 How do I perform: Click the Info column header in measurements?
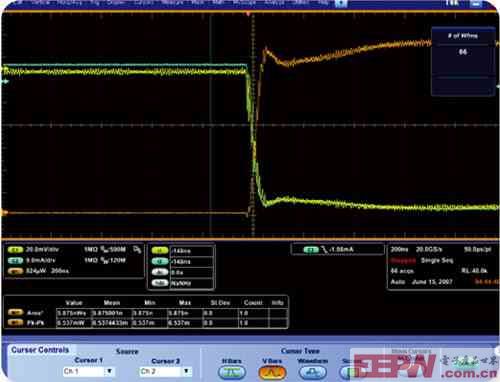pos(277,303)
